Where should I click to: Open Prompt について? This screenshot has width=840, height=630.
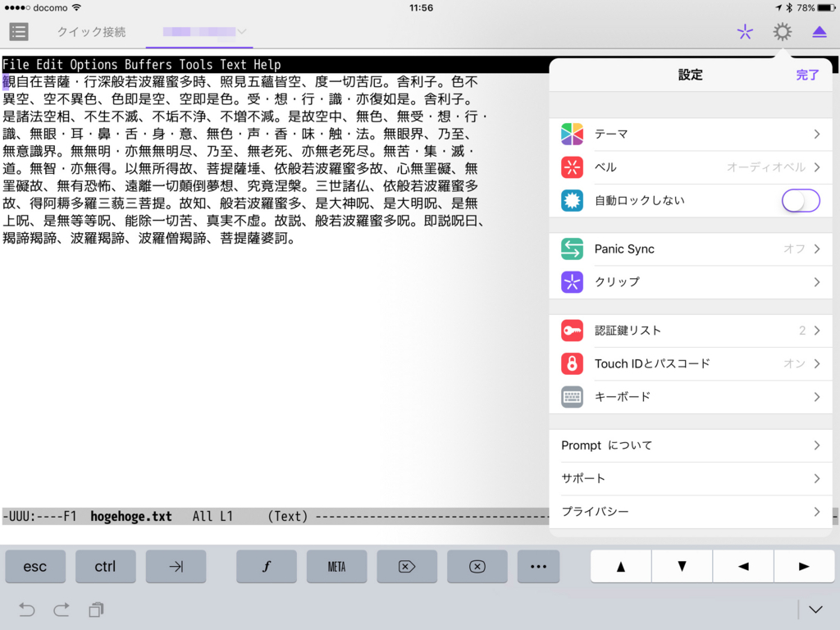click(x=691, y=445)
